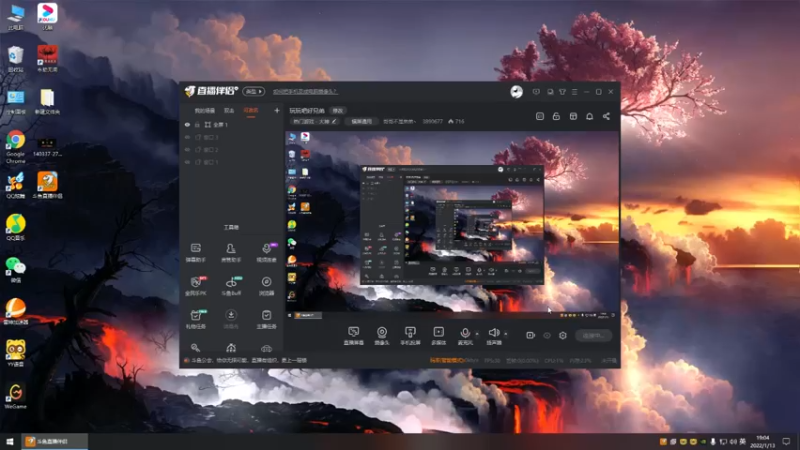The image size is (800, 450).
Task: Open the WeGame desktop shortcut
Action: [x=15, y=396]
